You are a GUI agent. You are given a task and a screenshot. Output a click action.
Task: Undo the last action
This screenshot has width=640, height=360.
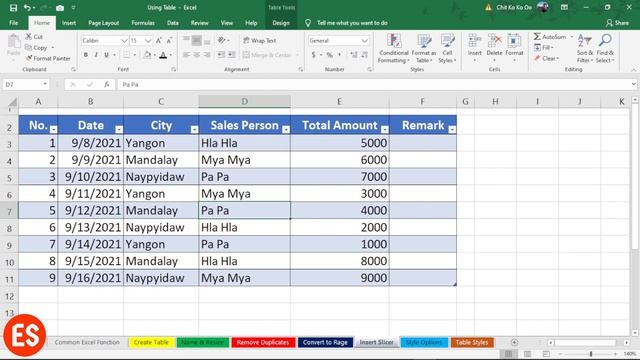[x=27, y=8]
